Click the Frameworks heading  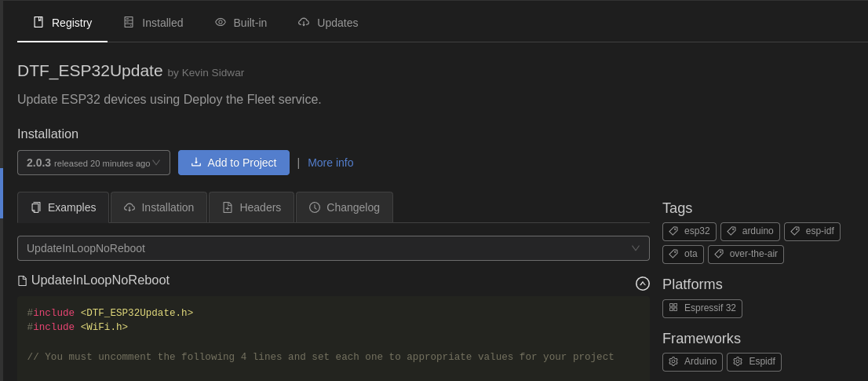(x=702, y=339)
